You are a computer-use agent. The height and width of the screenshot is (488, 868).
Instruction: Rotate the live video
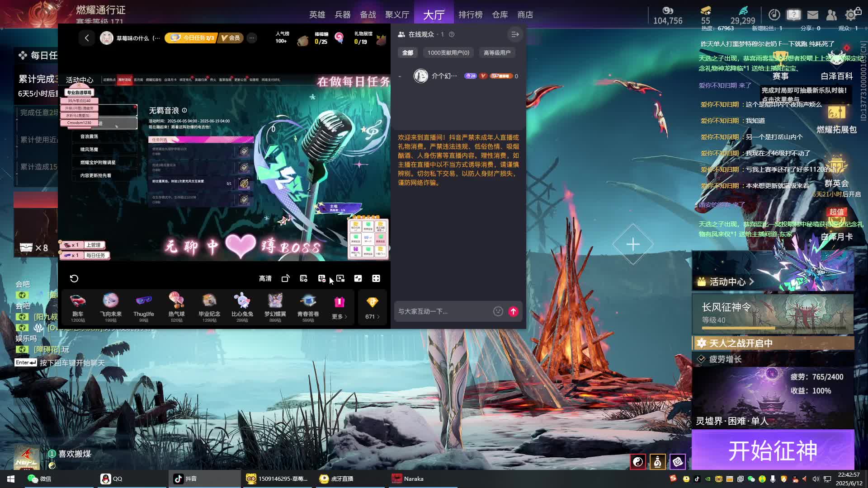click(285, 278)
